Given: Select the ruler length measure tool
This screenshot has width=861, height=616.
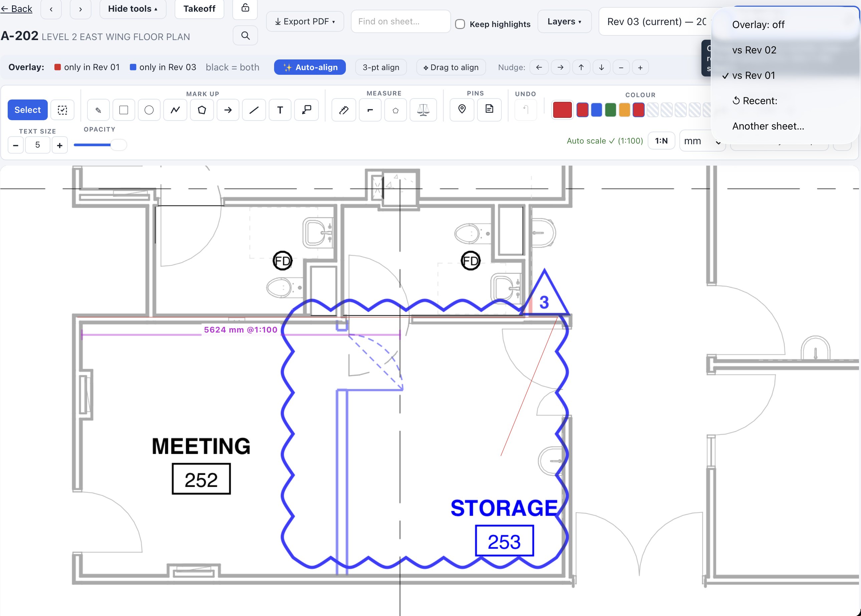Looking at the screenshot, I should 344,110.
